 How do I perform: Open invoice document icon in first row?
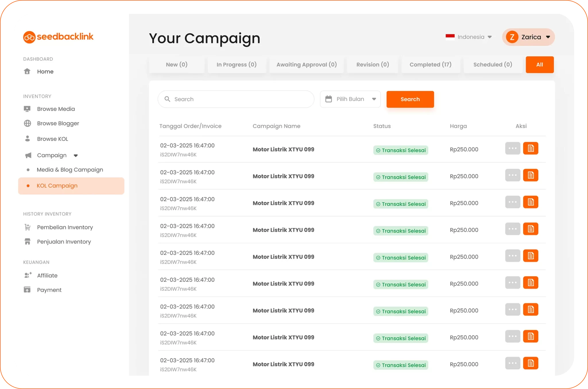pos(530,149)
